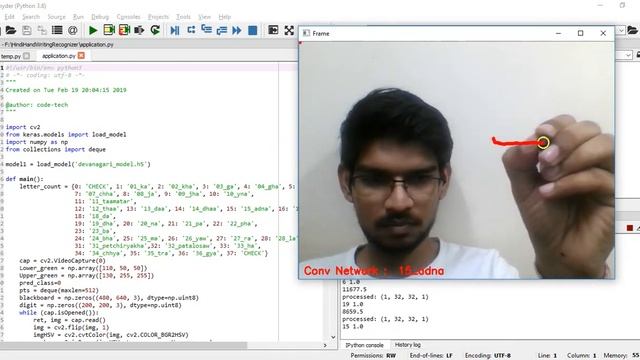Click the 'End-of-lines: LF' status entry
Image resolution: width=640 pixels, height=360 pixels.
tap(431, 356)
